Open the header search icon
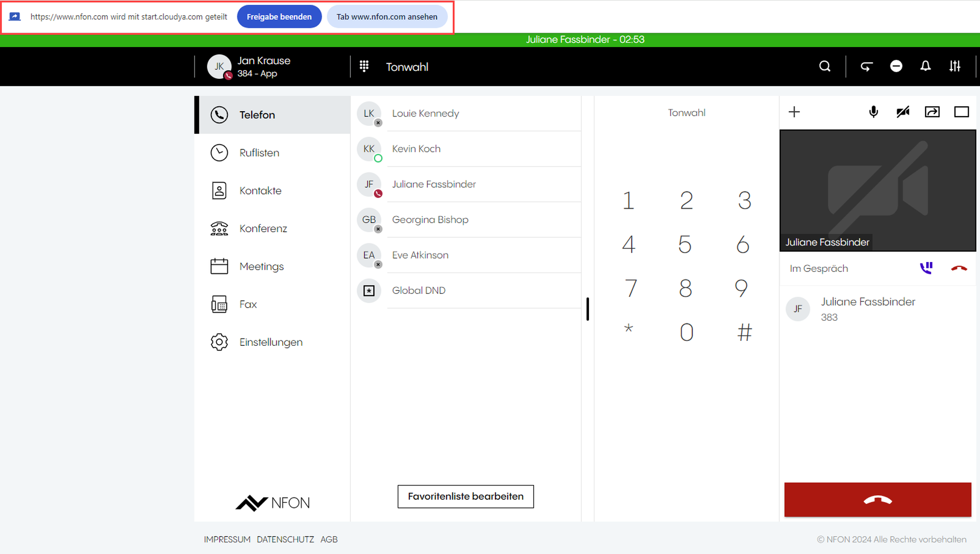Image resolution: width=980 pixels, height=554 pixels. [x=825, y=66]
